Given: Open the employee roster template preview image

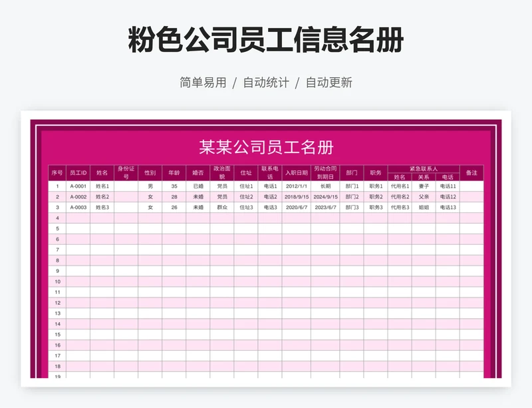Looking at the screenshot, I should 266,249.
